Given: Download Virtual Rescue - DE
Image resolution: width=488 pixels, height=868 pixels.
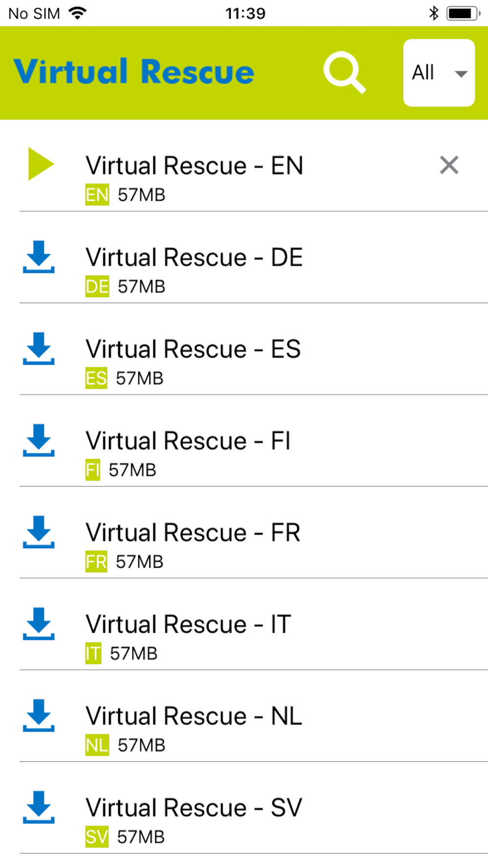Looking at the screenshot, I should click(x=39, y=257).
